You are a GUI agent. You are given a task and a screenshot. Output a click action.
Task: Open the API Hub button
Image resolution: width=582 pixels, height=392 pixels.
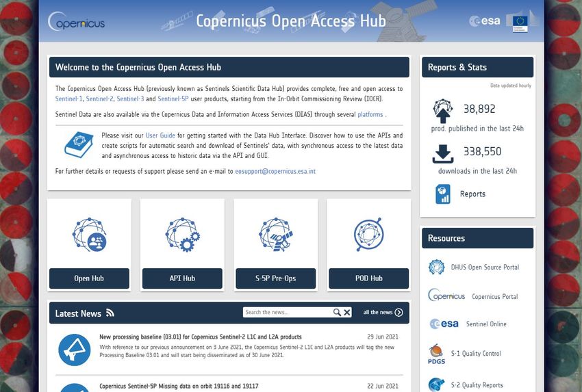(x=182, y=278)
